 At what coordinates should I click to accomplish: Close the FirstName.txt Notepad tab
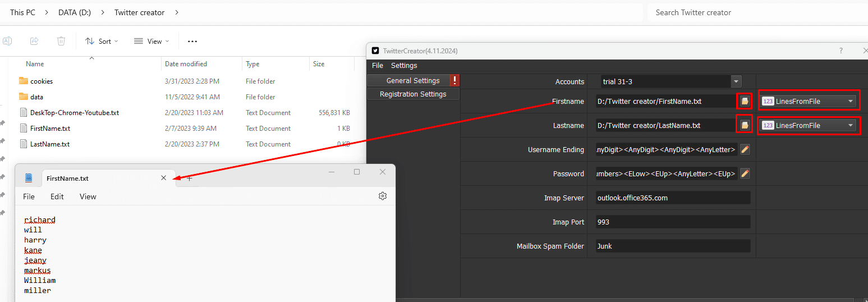coord(163,178)
